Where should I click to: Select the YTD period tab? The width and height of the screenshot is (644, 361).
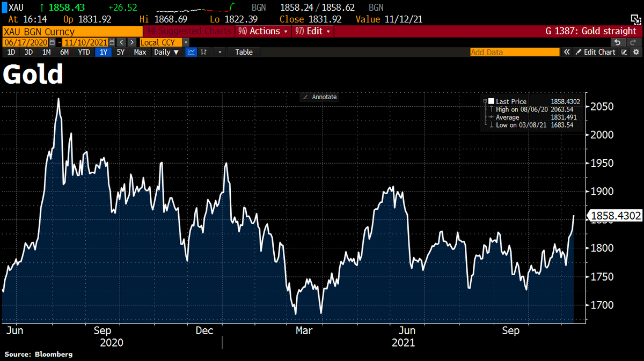(x=84, y=52)
